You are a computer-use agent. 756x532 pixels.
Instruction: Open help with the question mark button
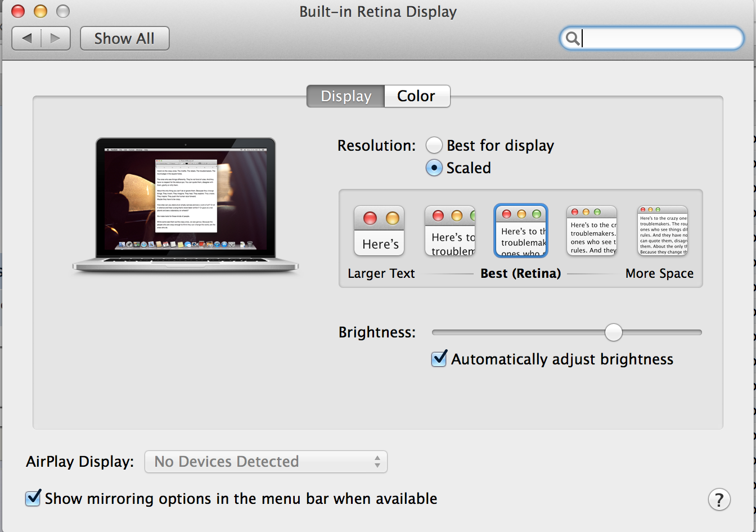coord(719,499)
